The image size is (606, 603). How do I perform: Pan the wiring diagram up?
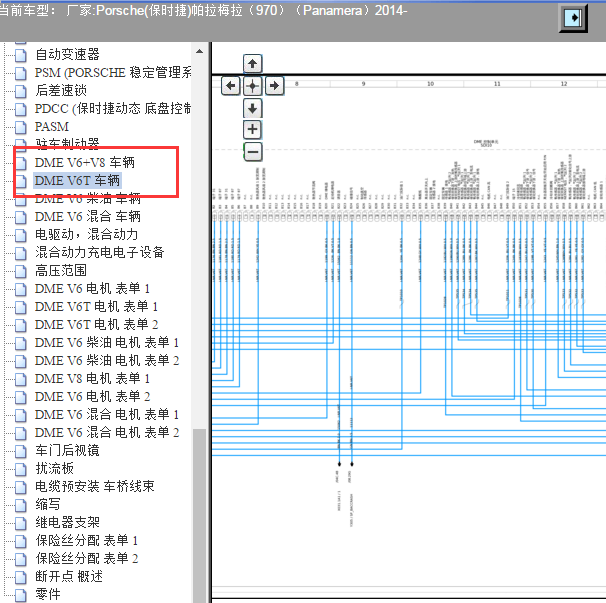(x=252, y=63)
